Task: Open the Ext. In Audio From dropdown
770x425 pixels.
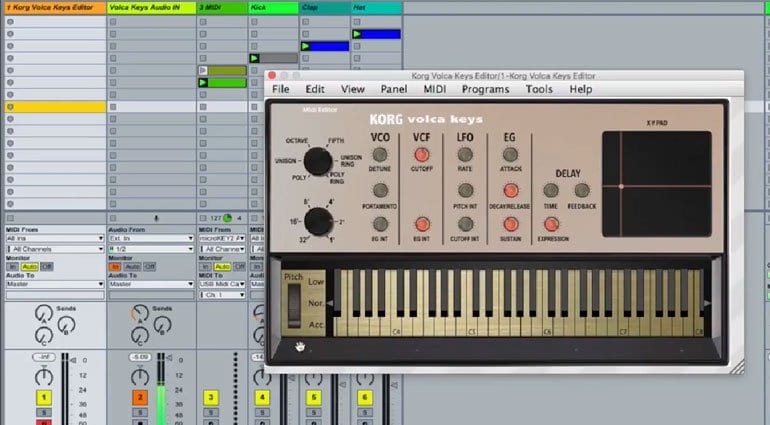Action: point(151,238)
